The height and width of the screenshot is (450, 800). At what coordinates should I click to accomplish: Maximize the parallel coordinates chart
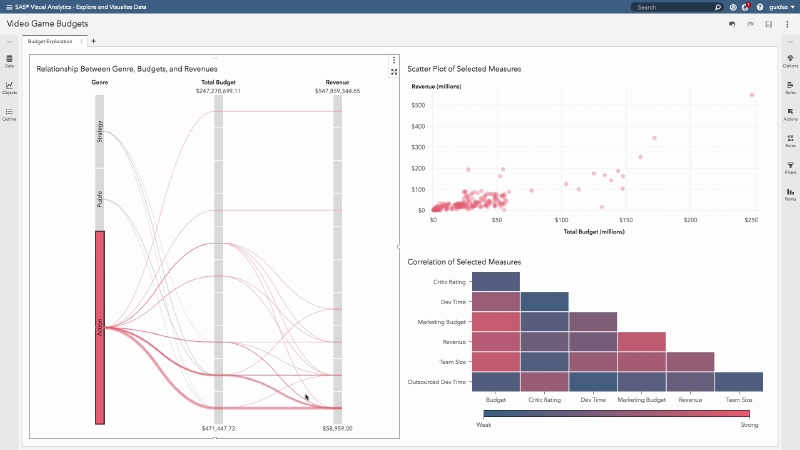click(x=394, y=72)
